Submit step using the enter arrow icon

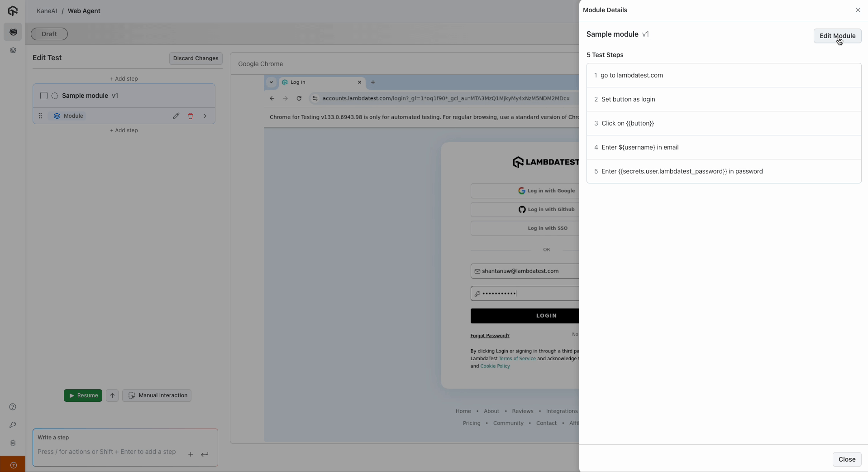(x=205, y=454)
